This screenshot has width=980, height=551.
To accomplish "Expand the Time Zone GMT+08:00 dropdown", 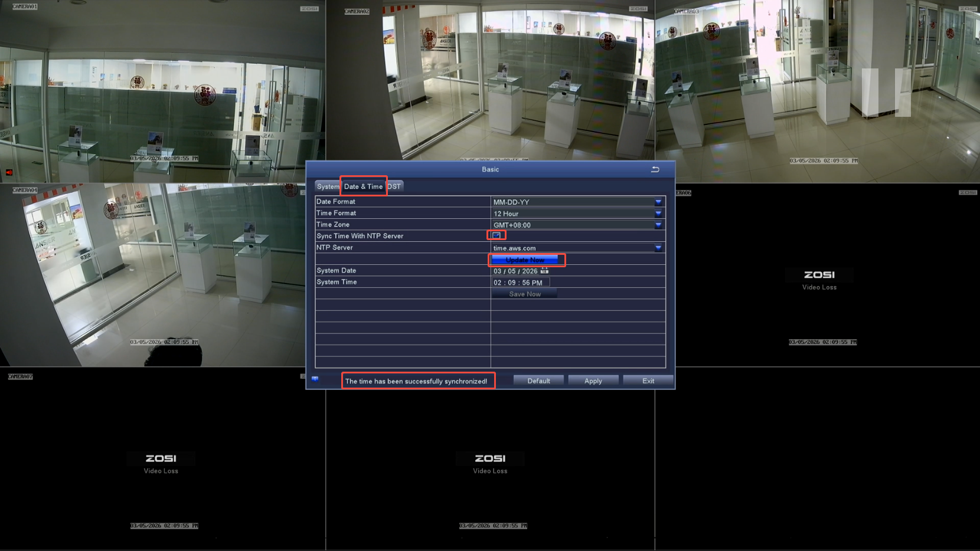I will click(x=658, y=225).
